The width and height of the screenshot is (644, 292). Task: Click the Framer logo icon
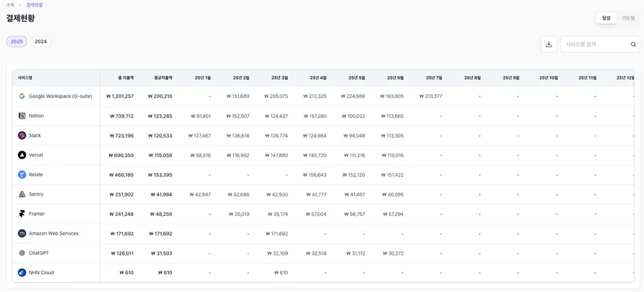(x=22, y=214)
